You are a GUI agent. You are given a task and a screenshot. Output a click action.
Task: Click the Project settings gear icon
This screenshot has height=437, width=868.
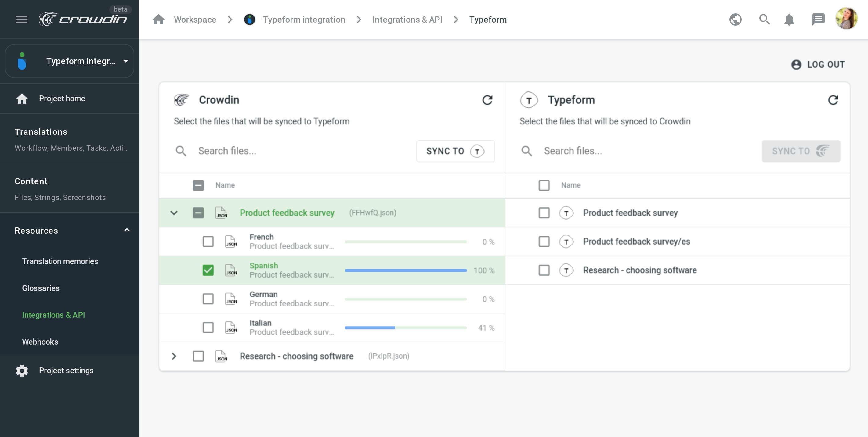[x=22, y=371]
